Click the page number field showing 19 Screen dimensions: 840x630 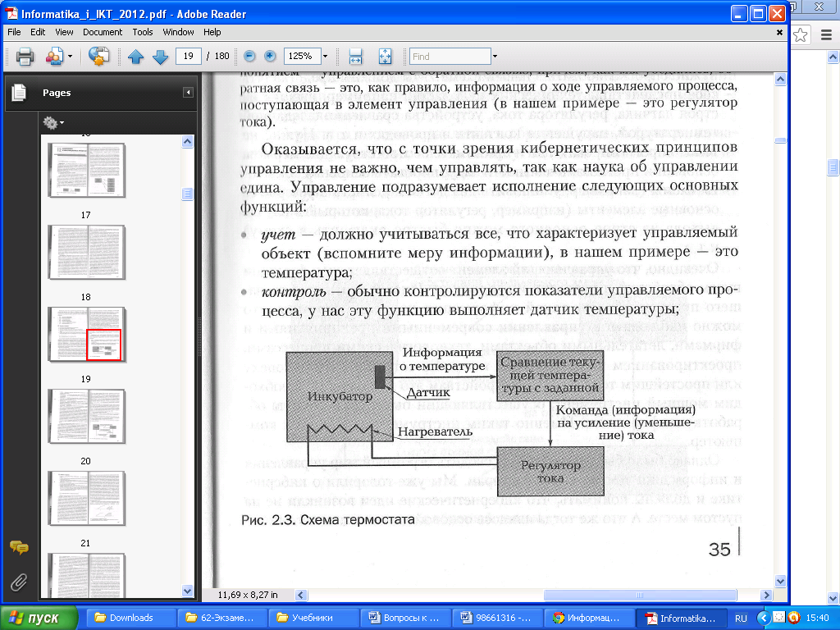click(x=188, y=57)
